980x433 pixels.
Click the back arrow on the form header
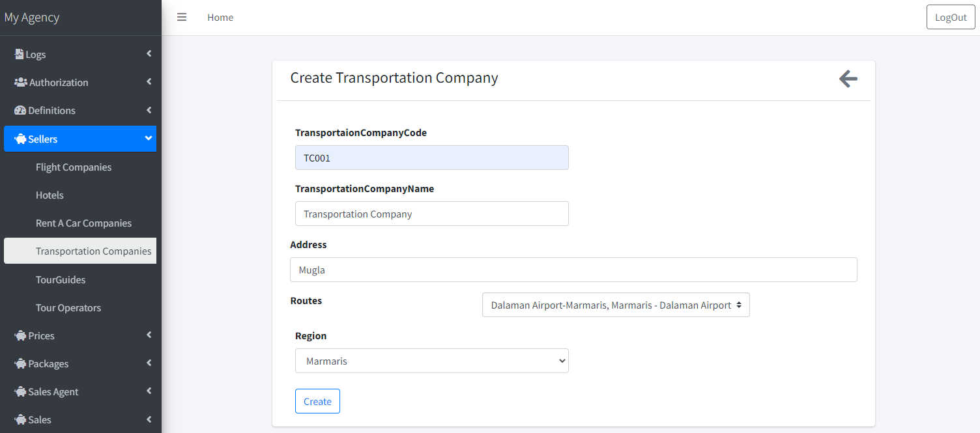(848, 78)
